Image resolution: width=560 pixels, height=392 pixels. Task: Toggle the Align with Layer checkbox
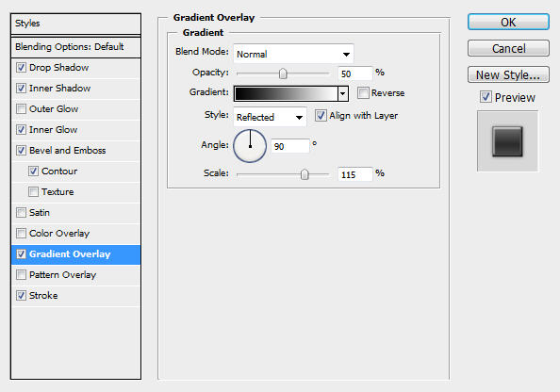click(321, 115)
